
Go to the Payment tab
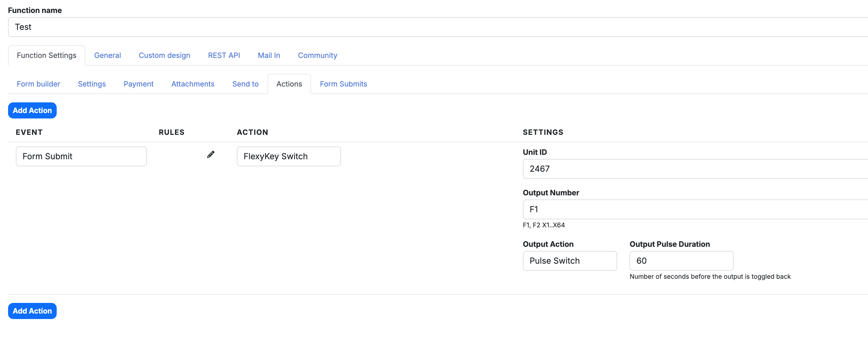[x=139, y=84]
